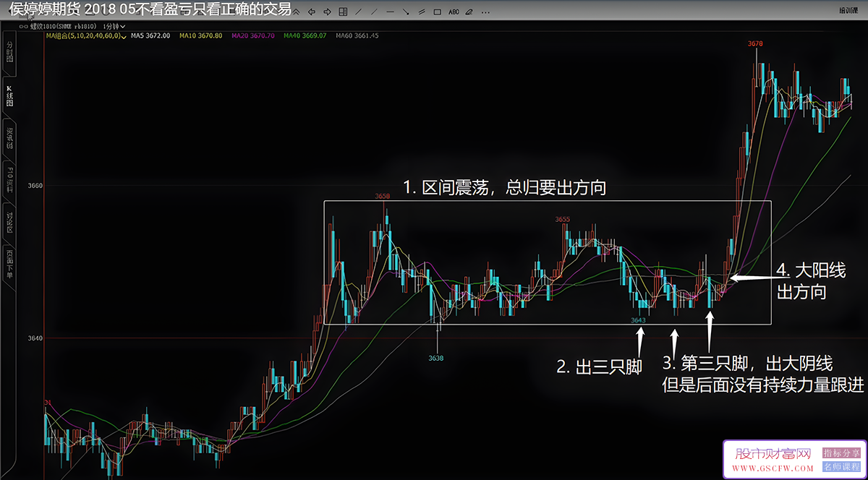Click the MA5 3672.00 value

coord(150,35)
